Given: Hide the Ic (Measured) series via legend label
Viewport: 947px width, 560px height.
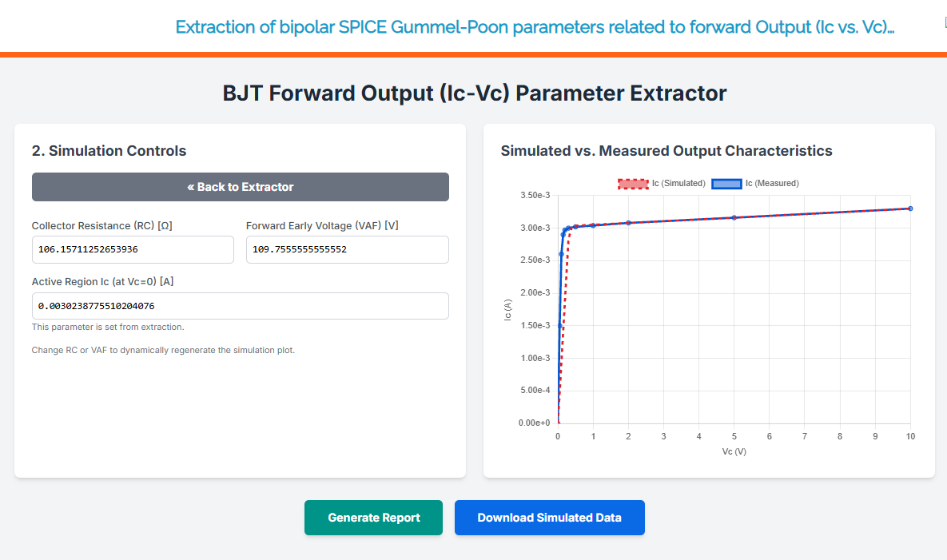Looking at the screenshot, I should click(x=772, y=183).
